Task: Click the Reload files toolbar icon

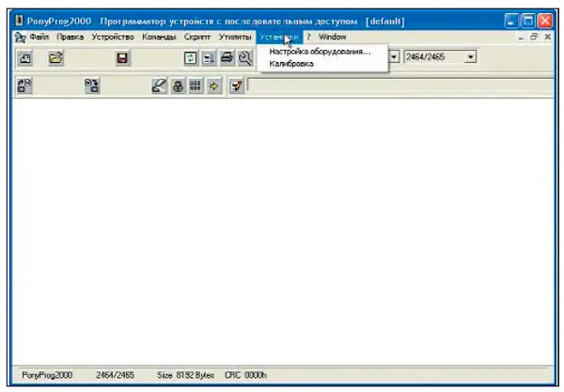Action: (x=191, y=58)
